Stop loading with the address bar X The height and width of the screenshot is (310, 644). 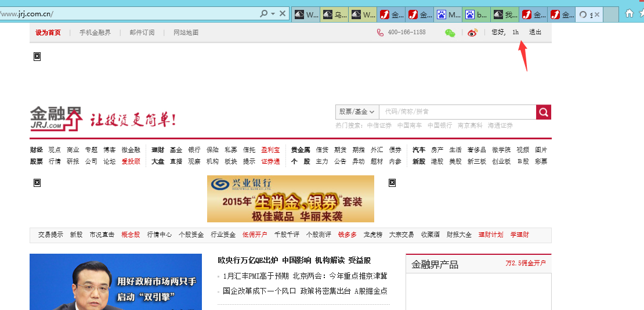click(x=283, y=13)
